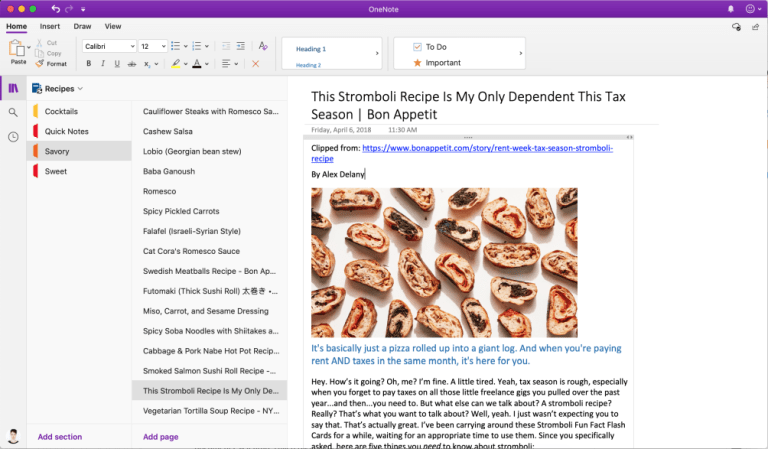Open the highlight color dropdown arrow
This screenshot has height=449, width=768.
pyautogui.click(x=186, y=64)
